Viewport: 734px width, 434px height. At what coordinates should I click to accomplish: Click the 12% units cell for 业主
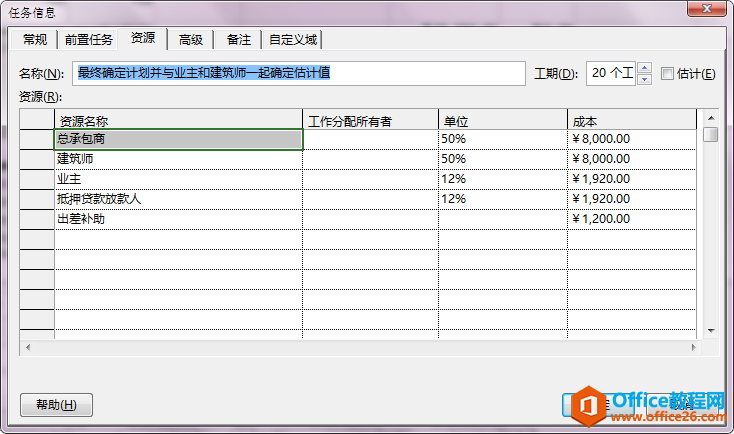pos(503,179)
